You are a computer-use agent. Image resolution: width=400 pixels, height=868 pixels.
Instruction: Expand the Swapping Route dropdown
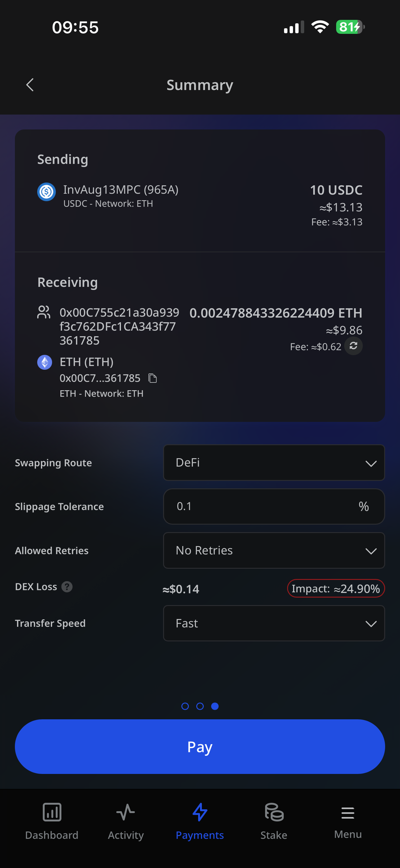(x=274, y=463)
